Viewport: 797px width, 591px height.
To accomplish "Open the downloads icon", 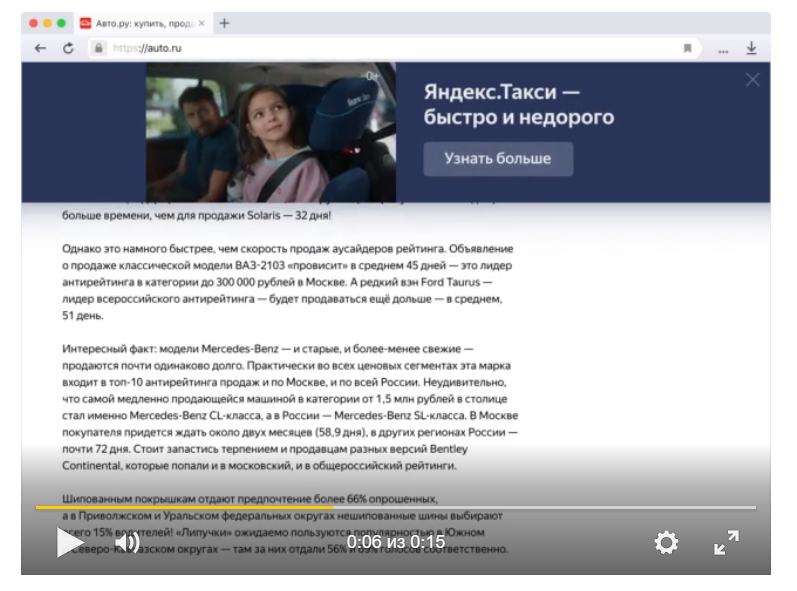I will pos(751,48).
